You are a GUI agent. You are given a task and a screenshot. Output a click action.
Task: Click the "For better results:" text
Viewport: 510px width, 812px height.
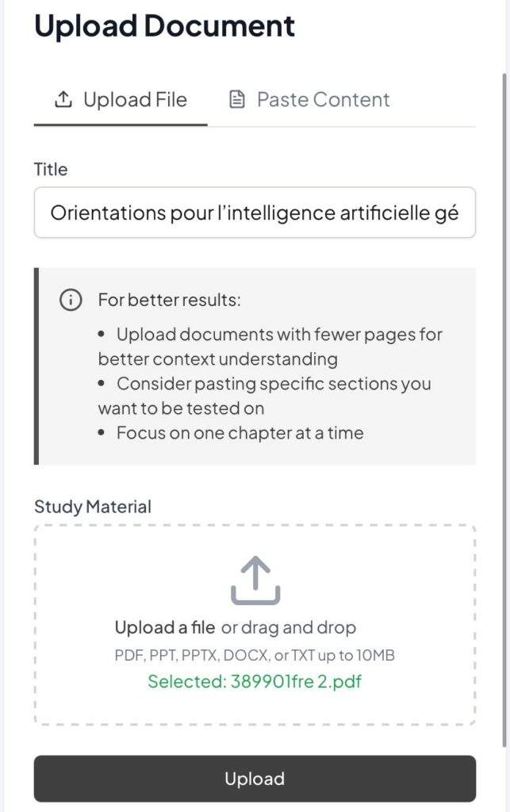pos(169,301)
